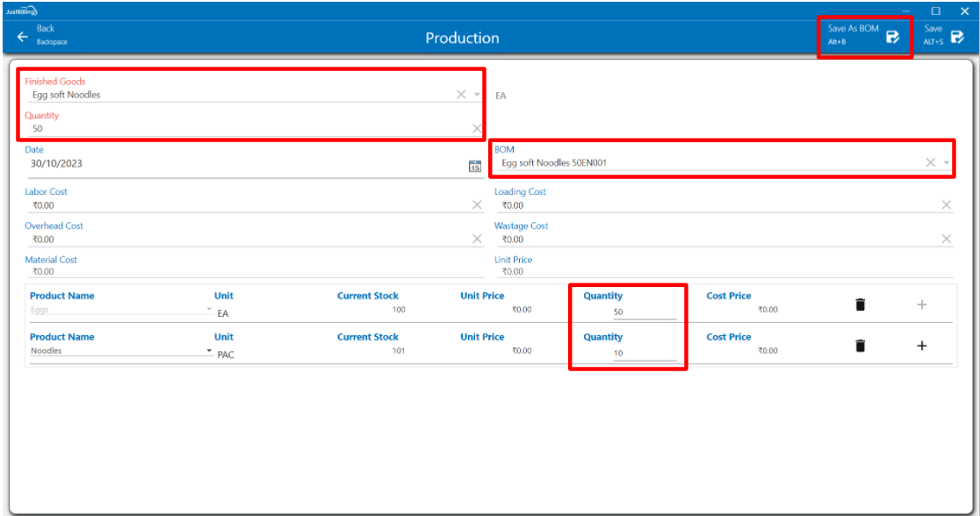The height and width of the screenshot is (516, 980).
Task: Click the Back arrow icon
Action: coord(23,37)
